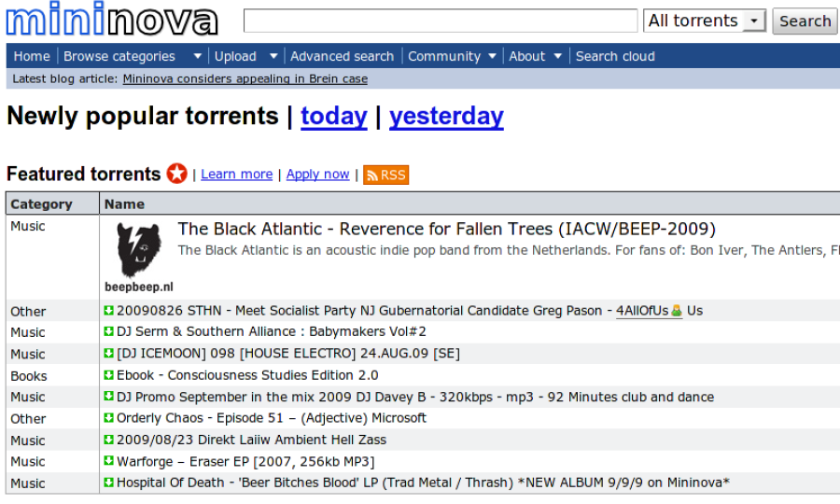
Task: Download the STHN Greg Pason torrent via green arrow
Action: (x=109, y=310)
